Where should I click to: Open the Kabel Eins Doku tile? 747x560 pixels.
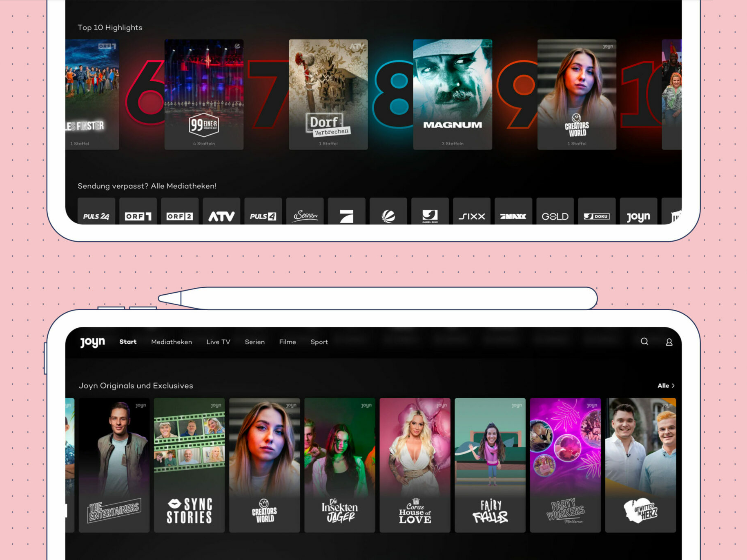(x=596, y=211)
